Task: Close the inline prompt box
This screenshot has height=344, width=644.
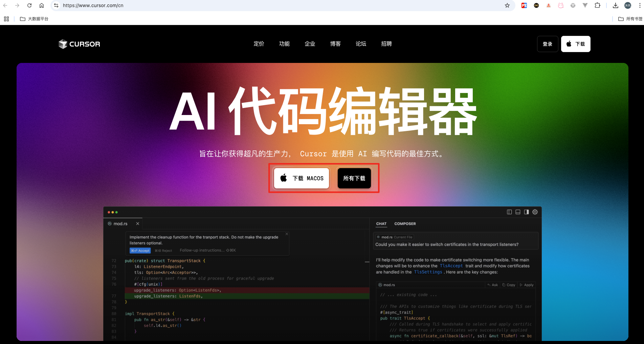Action: click(287, 234)
